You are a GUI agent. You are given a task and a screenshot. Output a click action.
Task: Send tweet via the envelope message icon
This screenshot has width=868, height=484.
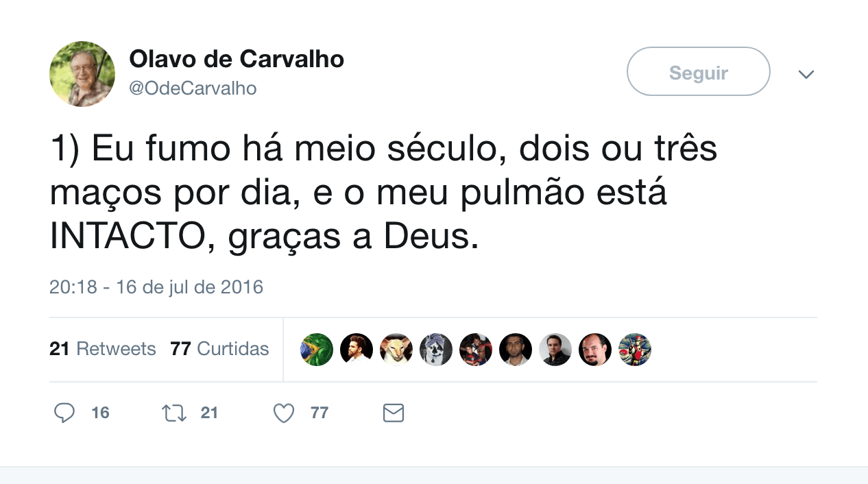tap(393, 413)
